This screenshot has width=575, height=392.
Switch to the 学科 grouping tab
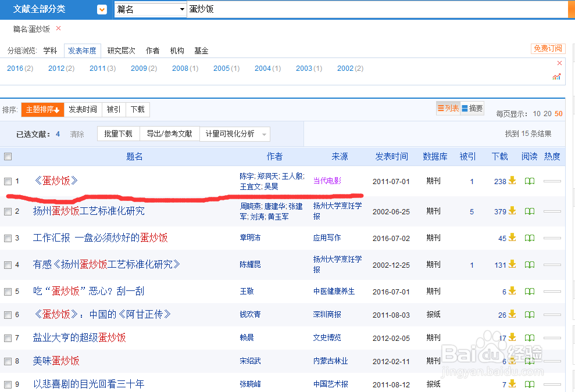pos(50,51)
